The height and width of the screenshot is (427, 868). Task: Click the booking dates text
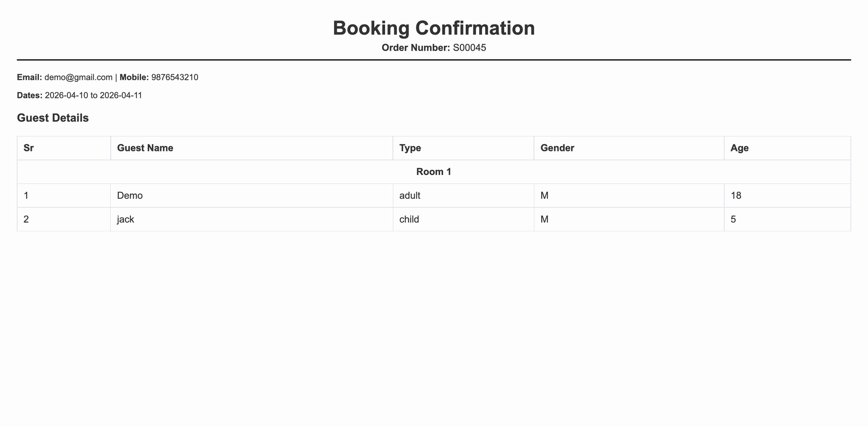93,95
